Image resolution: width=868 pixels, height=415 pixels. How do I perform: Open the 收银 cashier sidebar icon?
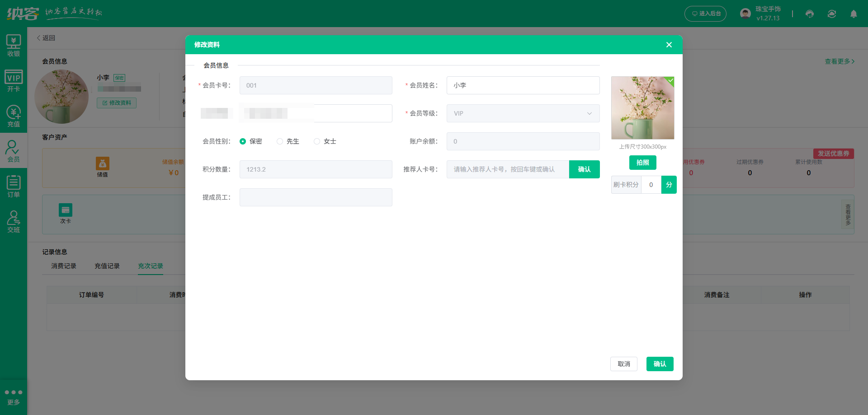(x=14, y=46)
